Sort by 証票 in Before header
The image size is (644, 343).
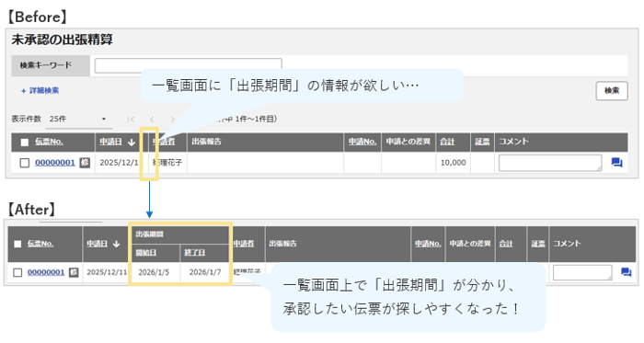pos(482,142)
